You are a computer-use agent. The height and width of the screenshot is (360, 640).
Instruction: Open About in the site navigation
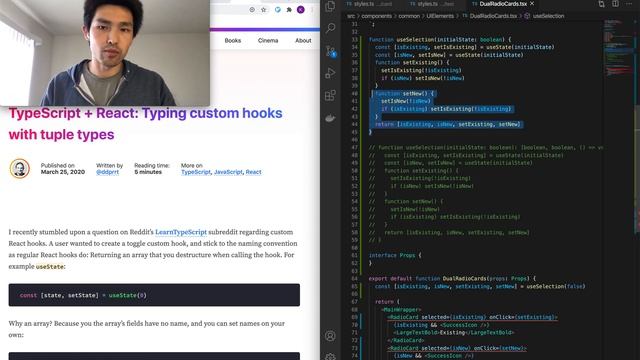pos(303,40)
